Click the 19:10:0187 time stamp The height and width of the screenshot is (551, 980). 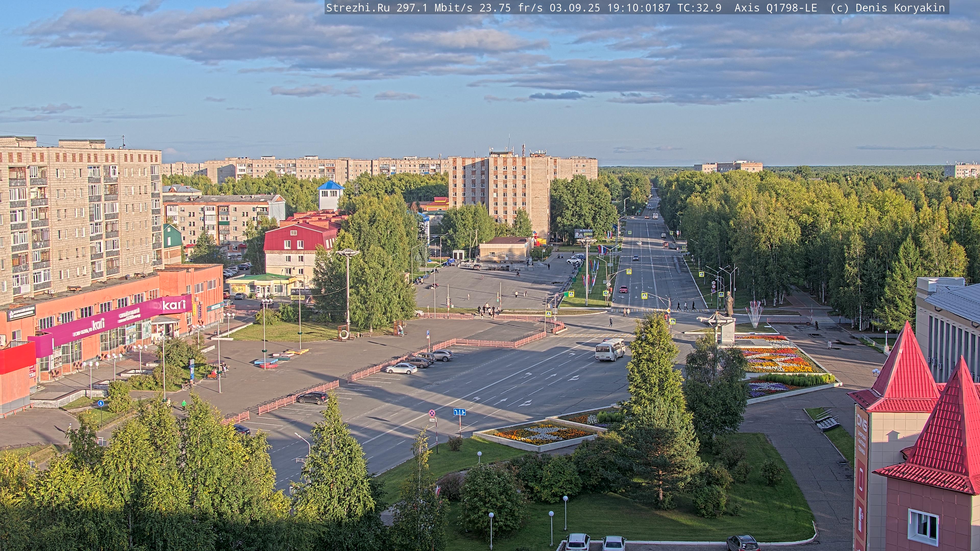coord(639,8)
